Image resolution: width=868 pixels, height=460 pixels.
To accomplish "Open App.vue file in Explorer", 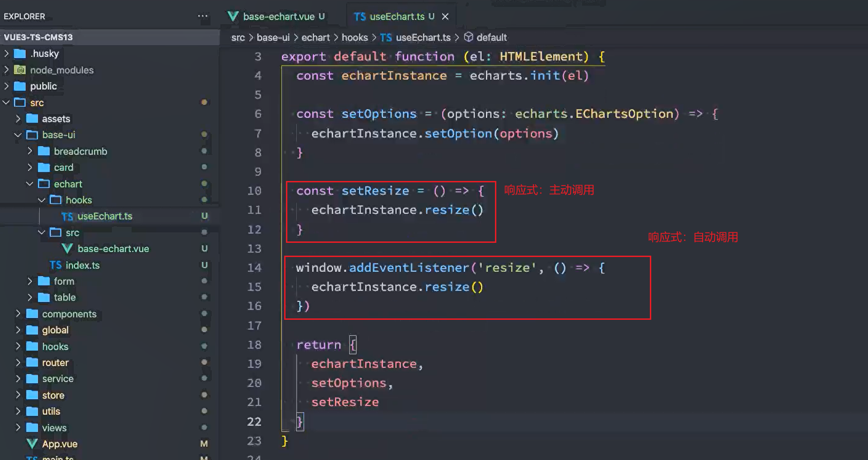I will [110, 444].
